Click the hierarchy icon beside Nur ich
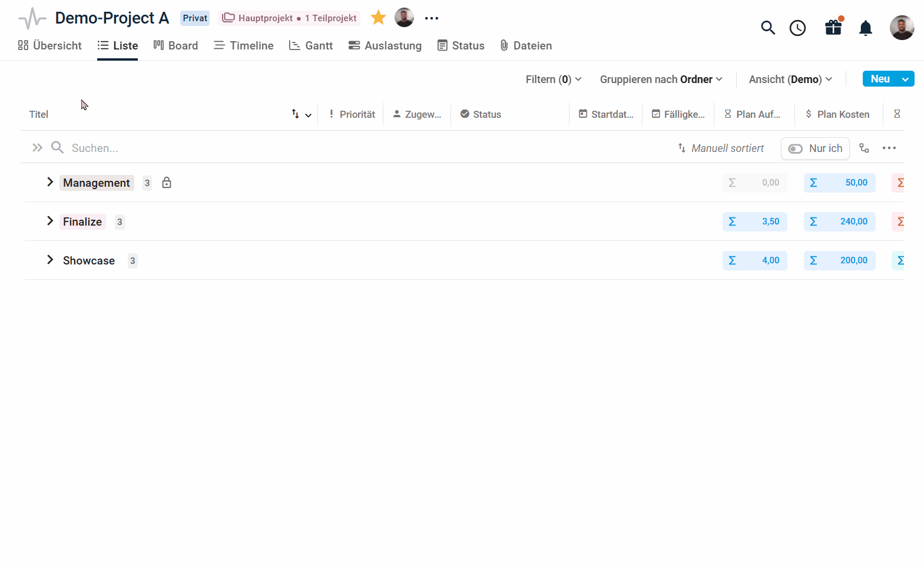This screenshot has width=924, height=569. click(864, 148)
